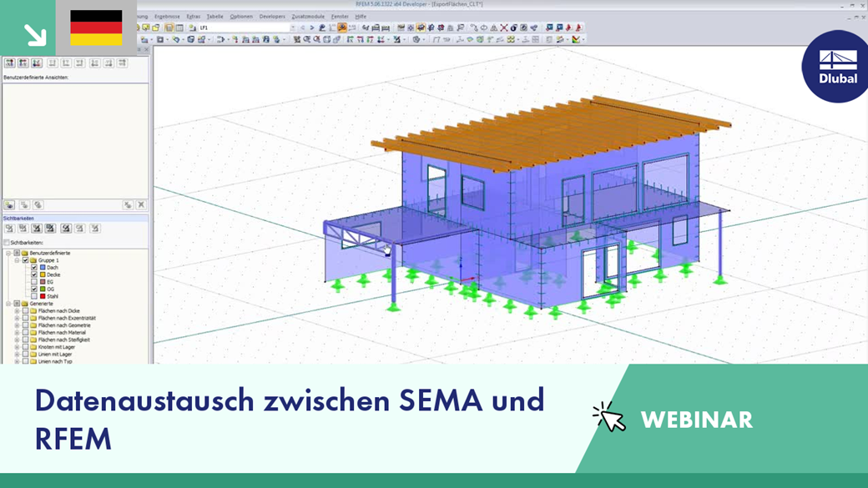Select the Linien nach Typ label
The image size is (868, 488).
55,361
